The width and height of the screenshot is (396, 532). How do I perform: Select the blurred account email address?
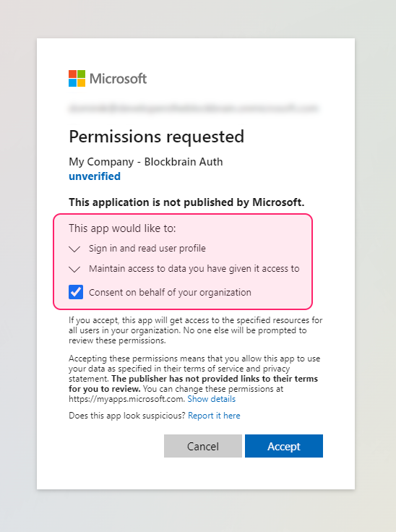point(194,108)
